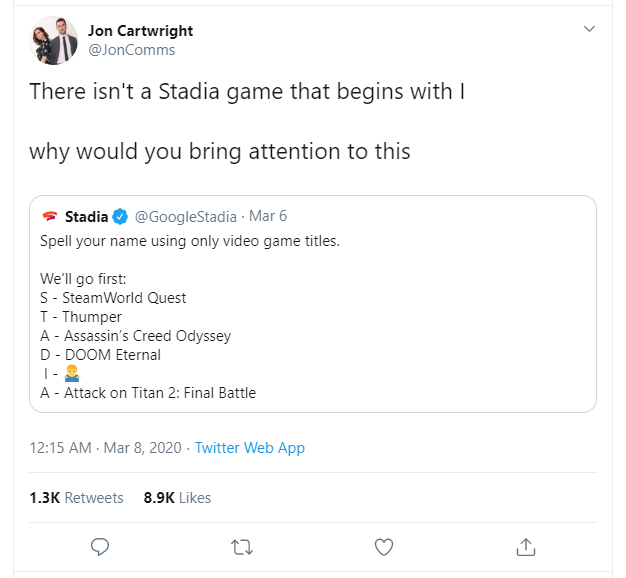Click the shrugging person emoji
This screenshot has height=578, width=626.
click(x=72, y=374)
